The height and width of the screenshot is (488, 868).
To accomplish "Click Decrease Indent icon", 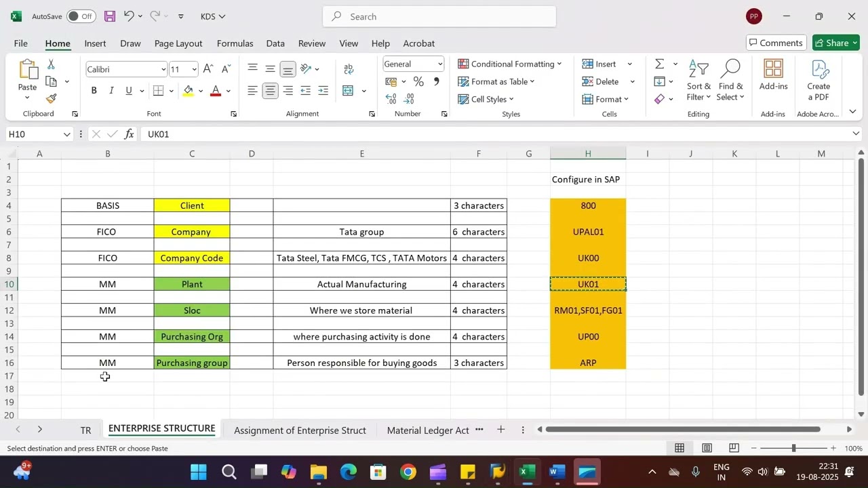I will tap(306, 91).
